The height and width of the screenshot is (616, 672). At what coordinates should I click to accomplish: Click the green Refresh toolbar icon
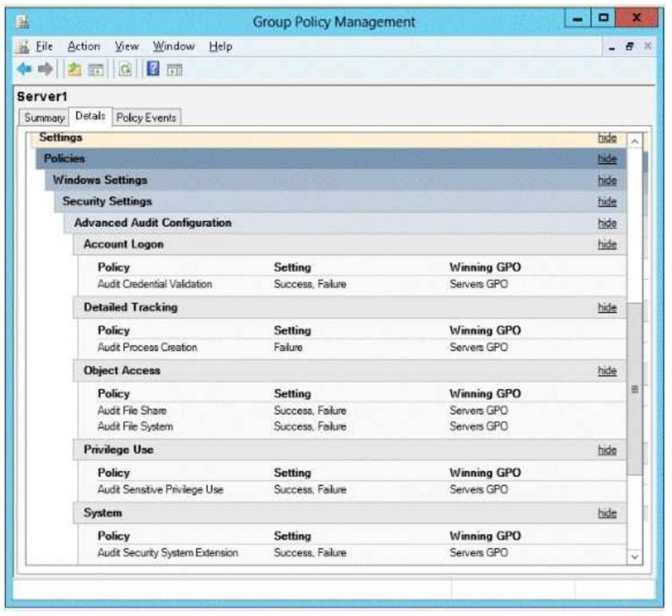tap(125, 69)
